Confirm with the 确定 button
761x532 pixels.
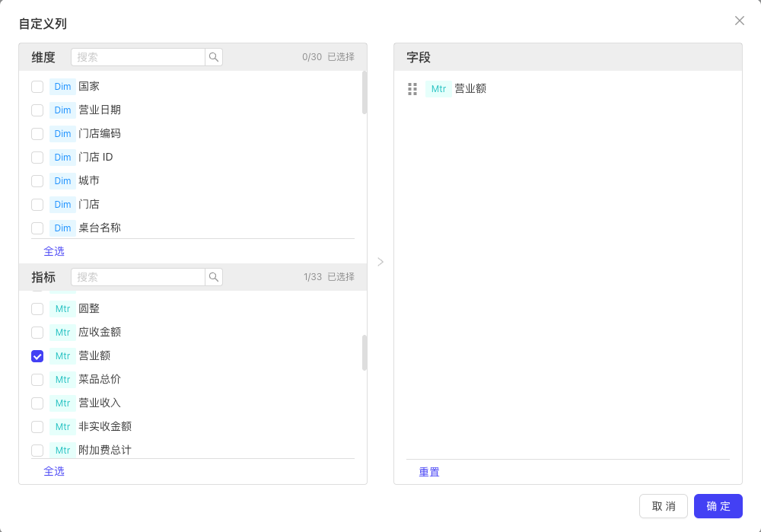[718, 506]
